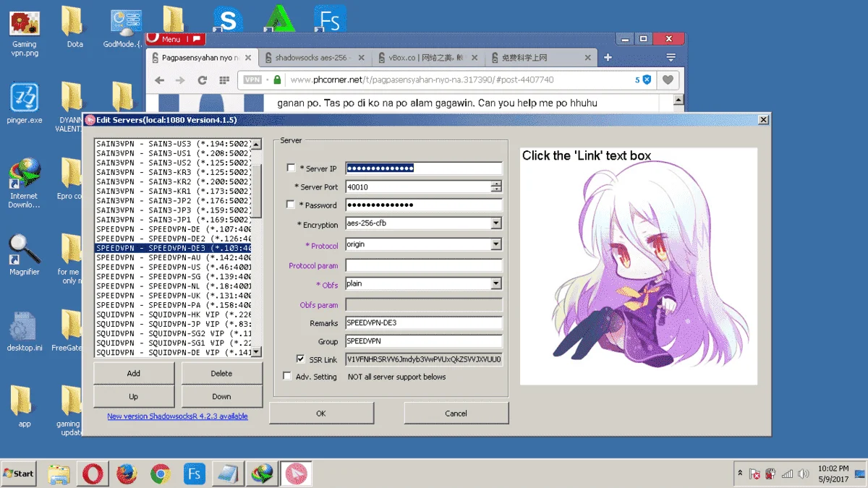The image size is (868, 488).
Task: Move server Down in the list
Action: tap(221, 396)
